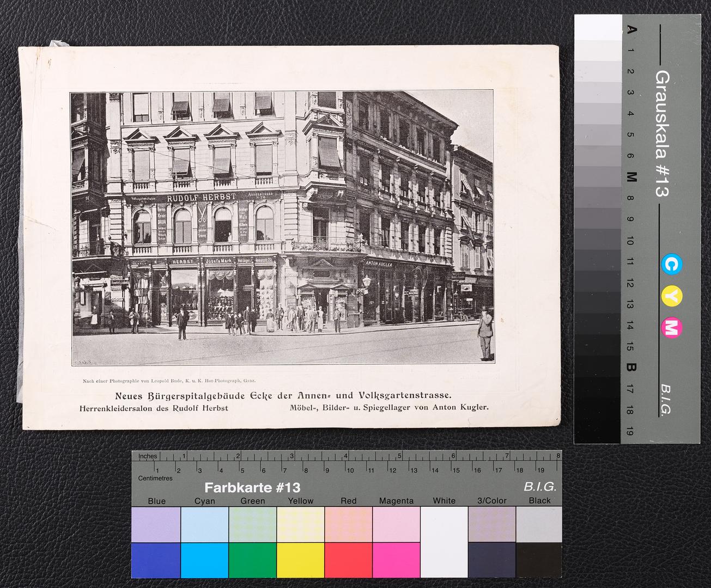Select the yellow Y circle on the Grauskala
The height and width of the screenshot is (588, 711).
pos(671,296)
